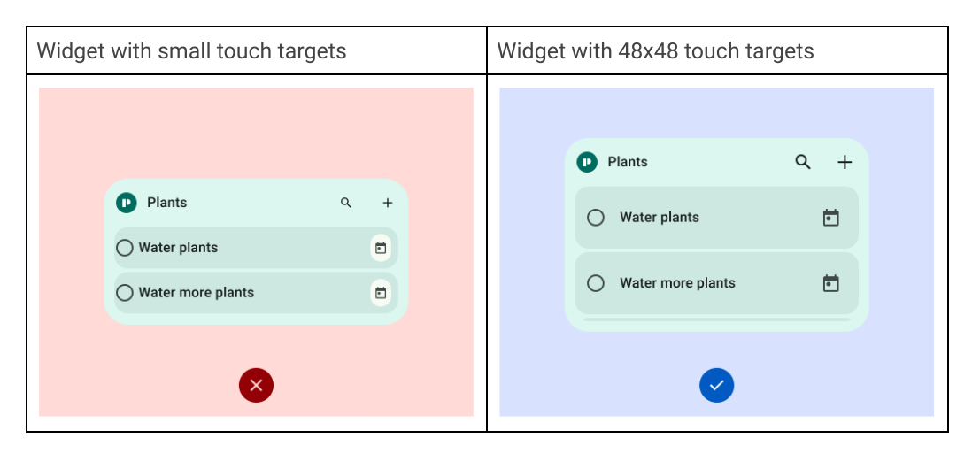The width and height of the screenshot is (980, 469).
Task: Click 'Widget with small touch targets' header
Action: click(191, 50)
